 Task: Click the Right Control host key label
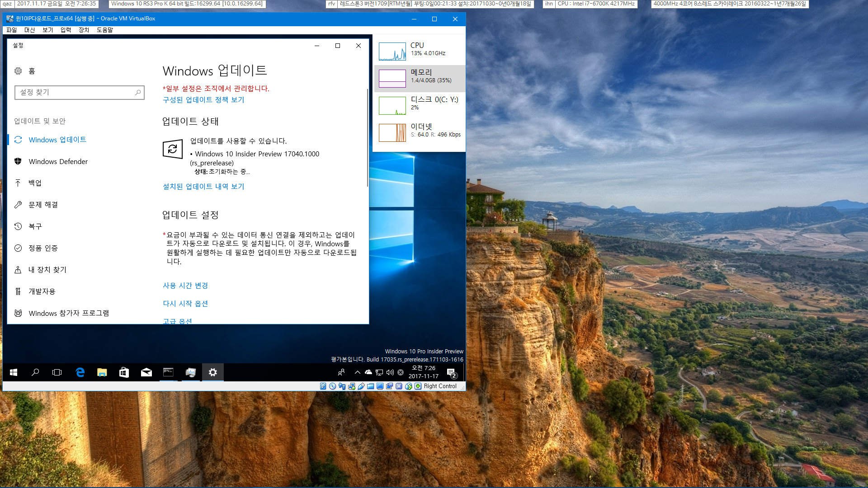[440, 386]
